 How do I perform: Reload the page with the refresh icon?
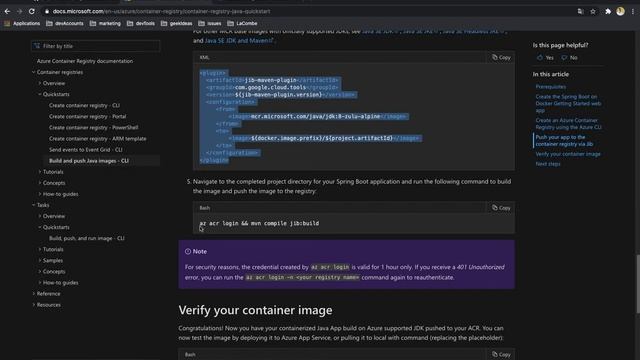[x=32, y=11]
